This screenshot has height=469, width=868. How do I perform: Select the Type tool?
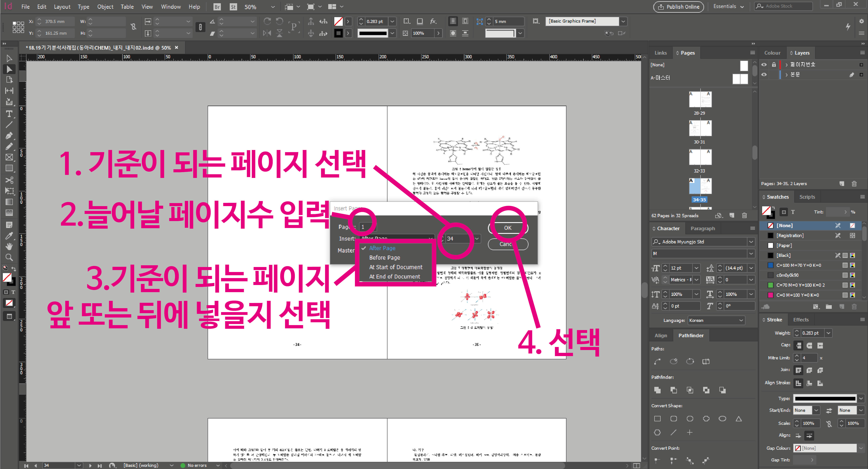pyautogui.click(x=9, y=114)
